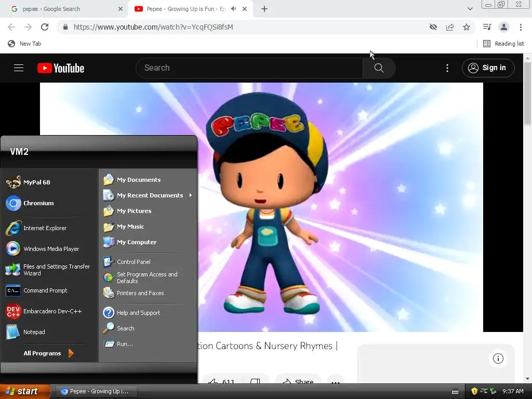
Task: Switch to Pepee - Growing Up is Fun tab
Action: point(186,9)
